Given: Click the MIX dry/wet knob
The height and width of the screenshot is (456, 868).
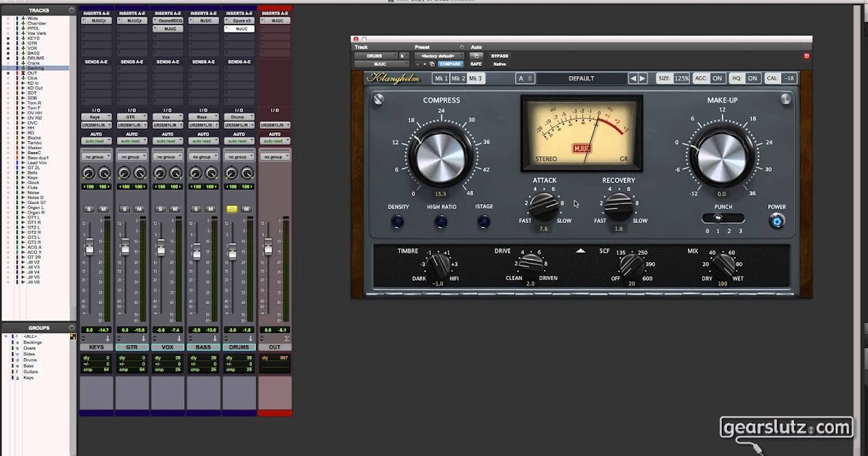Looking at the screenshot, I should coord(723,266).
